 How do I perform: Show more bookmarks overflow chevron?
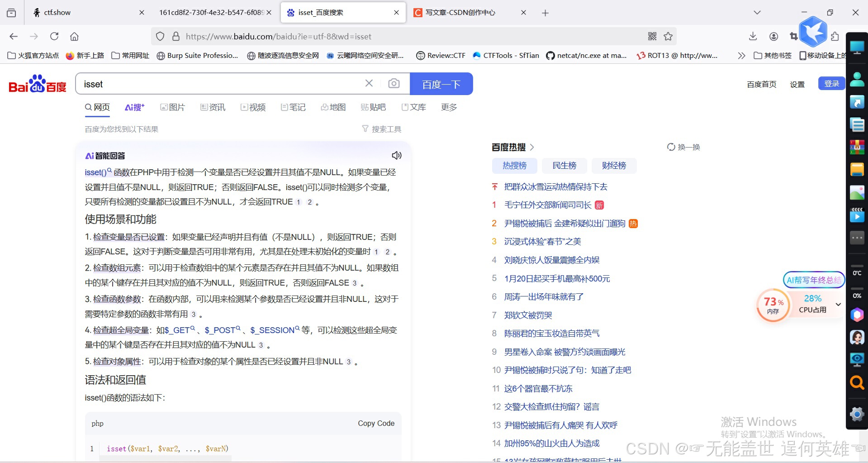(741, 56)
